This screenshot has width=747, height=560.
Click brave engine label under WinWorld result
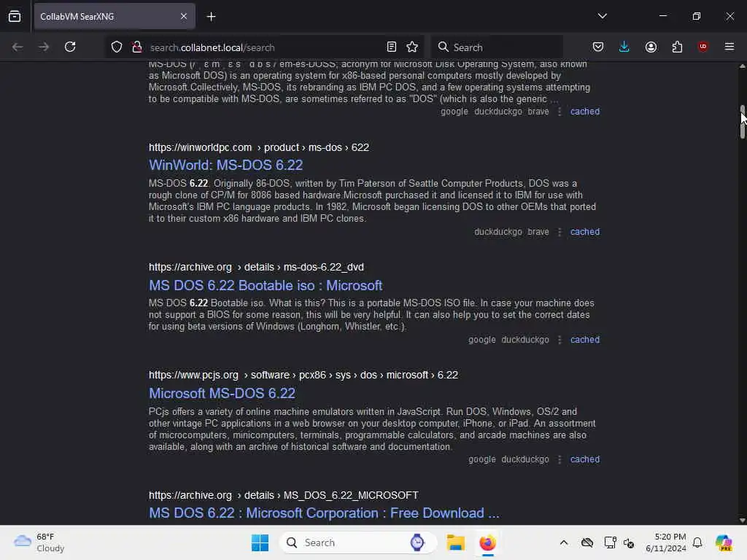coord(538,232)
